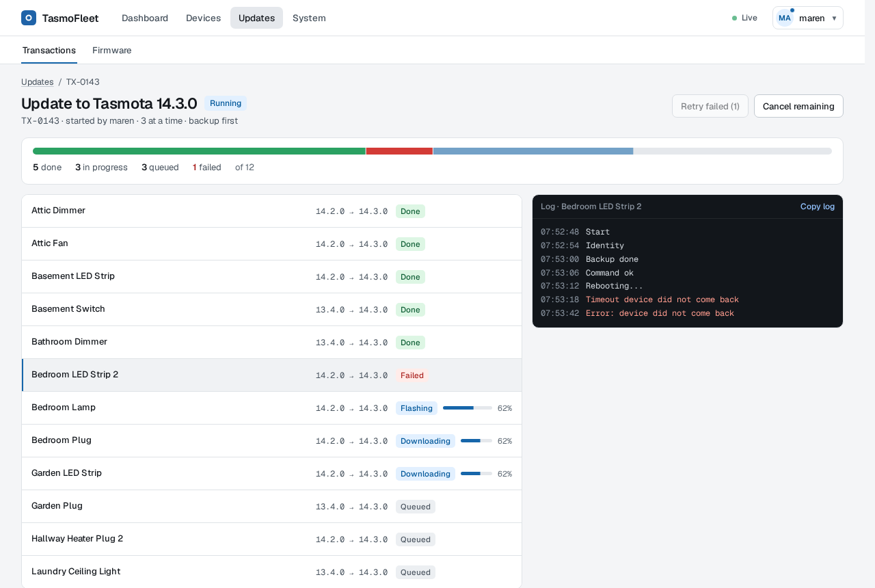875x588 pixels.
Task: Select the Garden LED Strip device name
Action: click(x=66, y=473)
